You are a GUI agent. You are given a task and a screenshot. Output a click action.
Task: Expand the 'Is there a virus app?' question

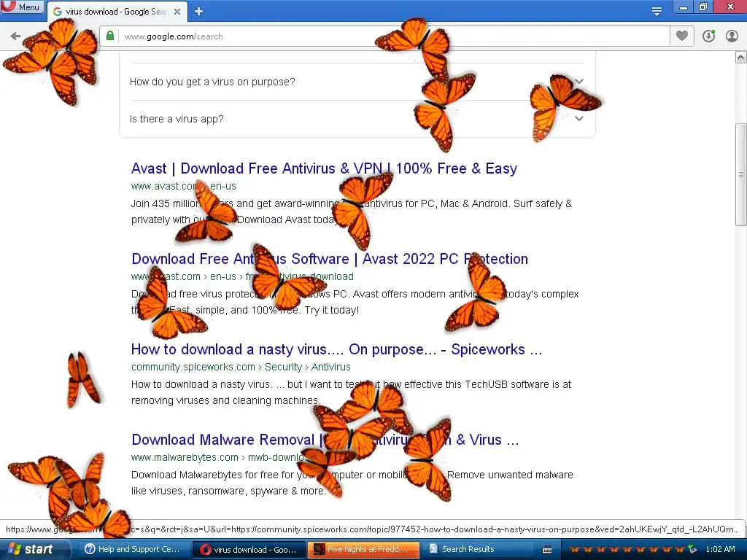[357, 119]
